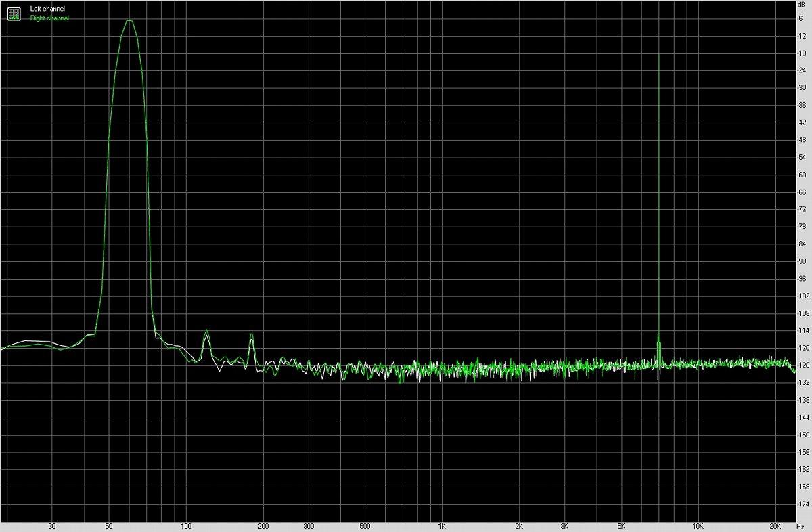Click the 30 frequency axis label
812x532 pixels.
point(52,526)
